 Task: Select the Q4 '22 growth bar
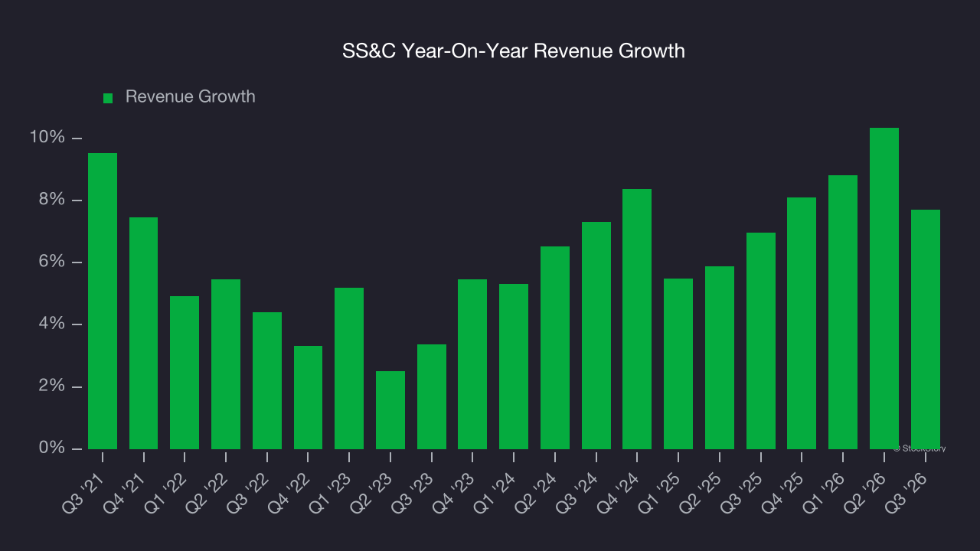309,397
